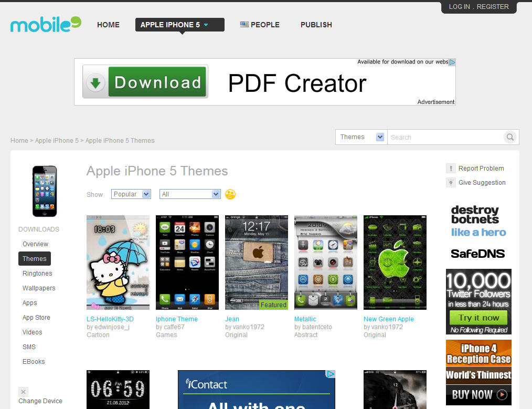Image resolution: width=532 pixels, height=409 pixels.
Task: Expand the All filter dropdown
Action: (x=189, y=194)
